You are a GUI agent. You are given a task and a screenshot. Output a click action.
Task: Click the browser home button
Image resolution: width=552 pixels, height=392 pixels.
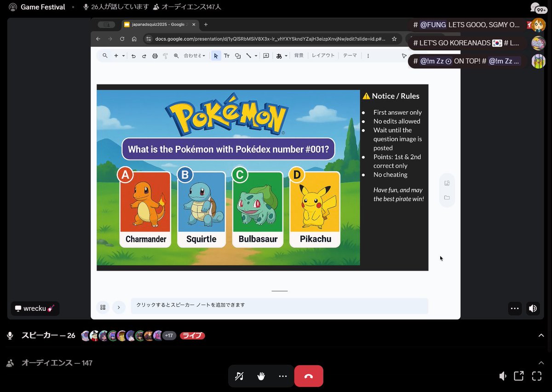click(x=134, y=39)
